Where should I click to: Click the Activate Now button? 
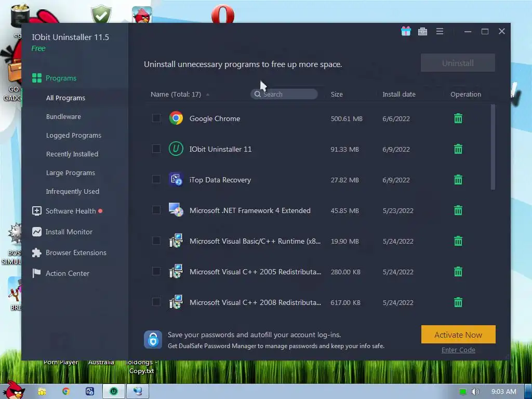[458, 335]
